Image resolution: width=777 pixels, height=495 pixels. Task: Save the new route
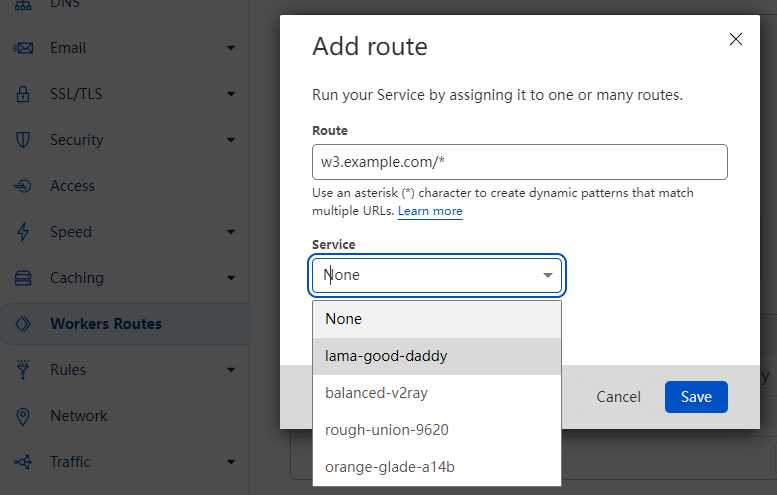point(696,397)
